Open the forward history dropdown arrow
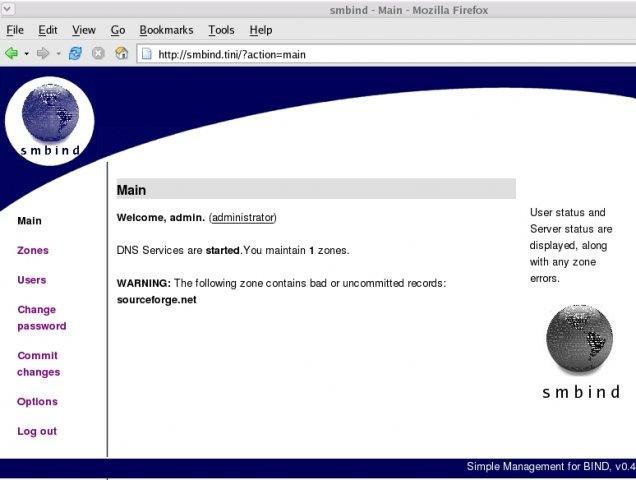 58,54
